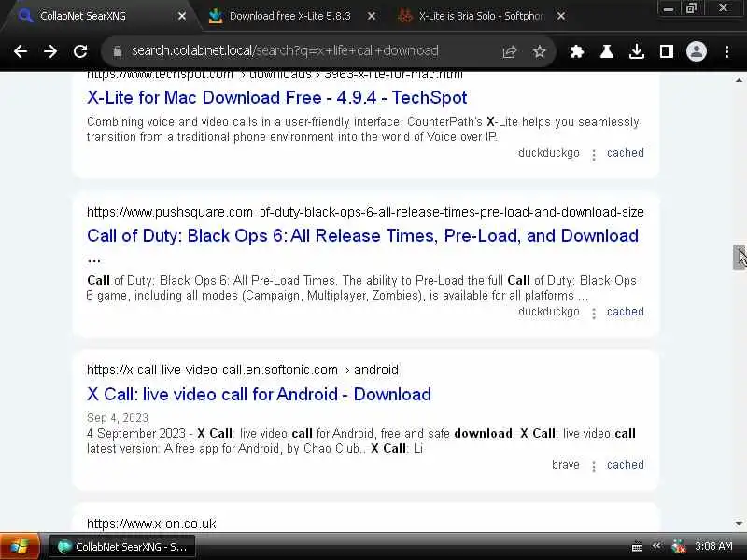Click scrollbar down arrow
The width and height of the screenshot is (747, 560).
tap(739, 524)
